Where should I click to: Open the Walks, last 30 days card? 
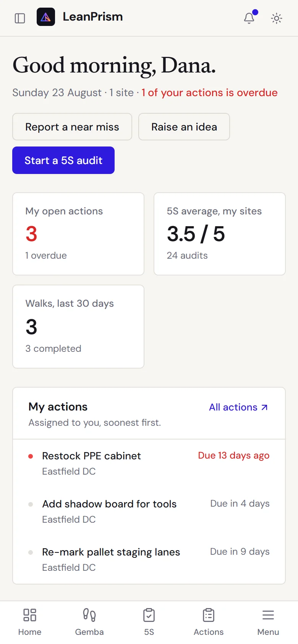[x=78, y=327]
